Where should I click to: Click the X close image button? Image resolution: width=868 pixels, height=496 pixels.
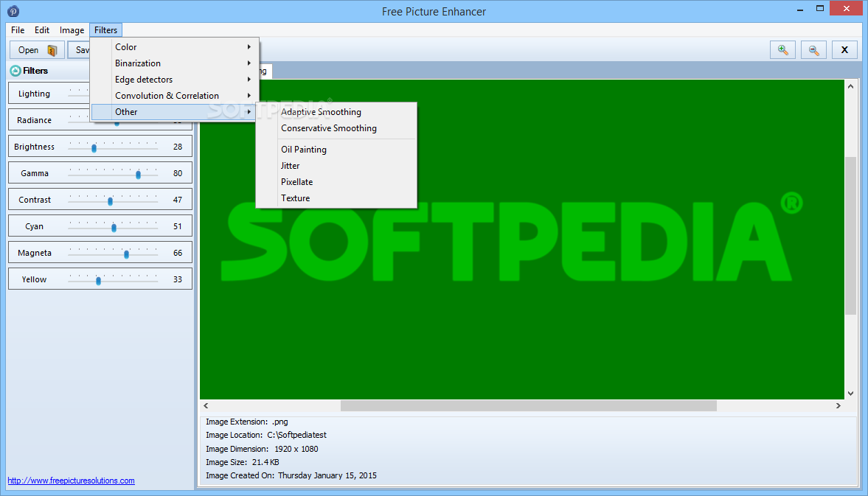pos(844,50)
